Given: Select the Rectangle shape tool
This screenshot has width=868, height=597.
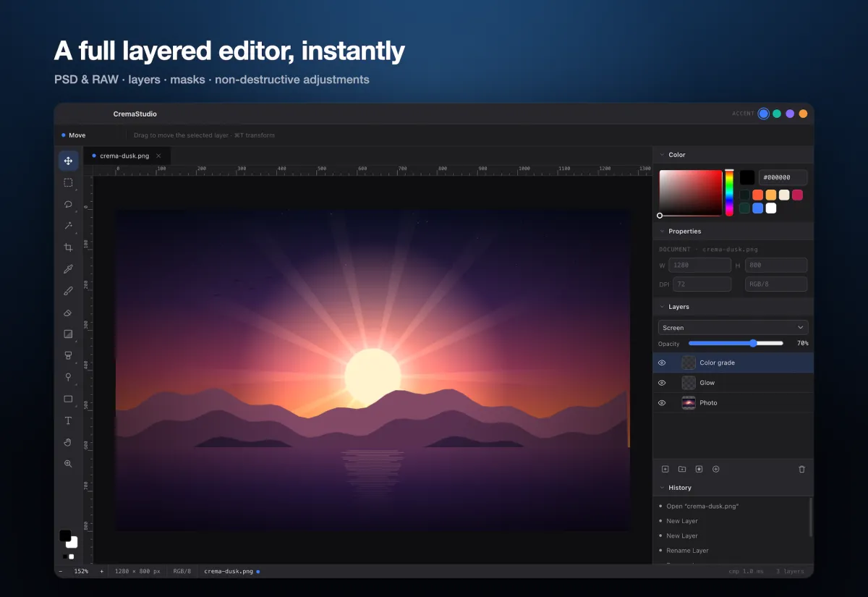Looking at the screenshot, I should click(68, 399).
